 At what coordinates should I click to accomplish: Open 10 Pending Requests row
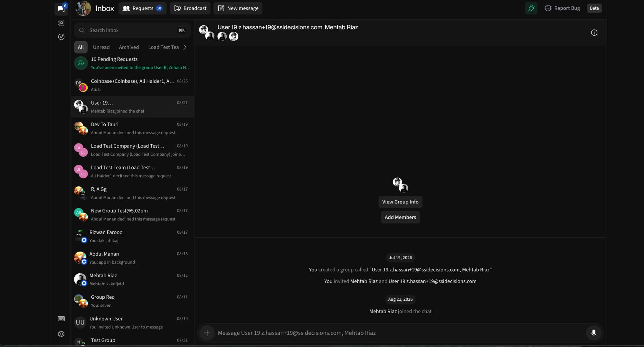coord(132,63)
